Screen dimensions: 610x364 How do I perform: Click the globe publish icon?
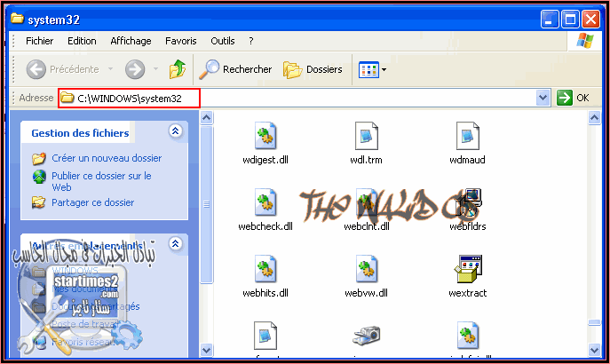(x=39, y=177)
